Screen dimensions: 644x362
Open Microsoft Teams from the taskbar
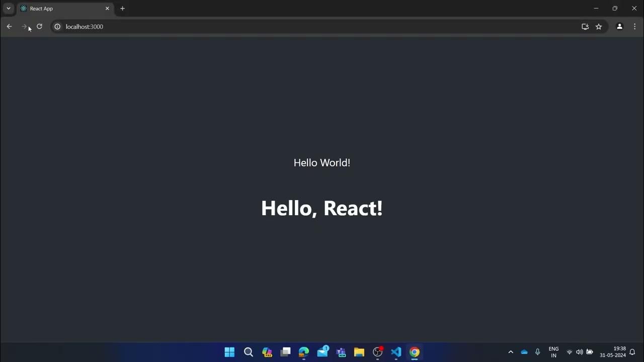341,352
